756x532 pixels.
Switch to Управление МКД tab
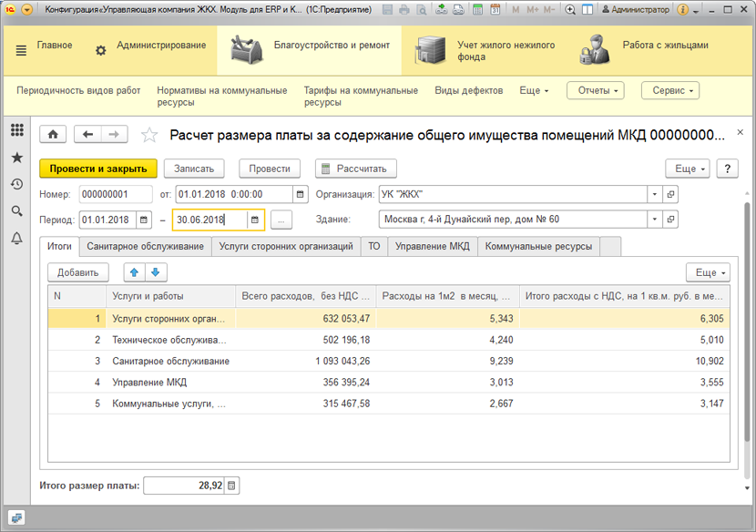pyautogui.click(x=433, y=247)
